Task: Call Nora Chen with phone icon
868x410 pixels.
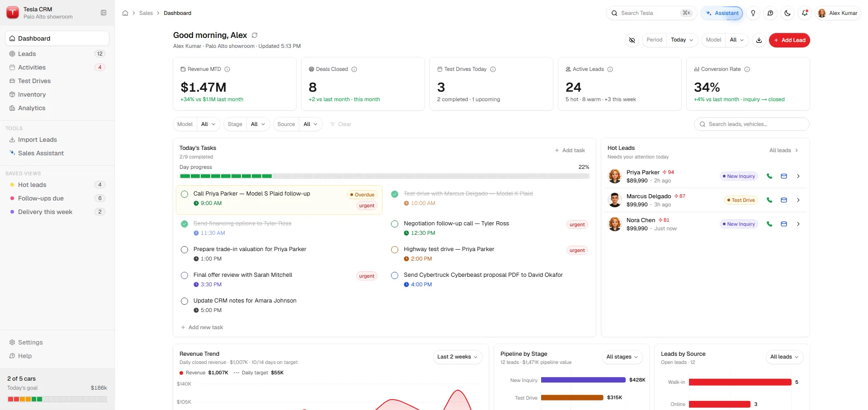Action: tap(769, 224)
